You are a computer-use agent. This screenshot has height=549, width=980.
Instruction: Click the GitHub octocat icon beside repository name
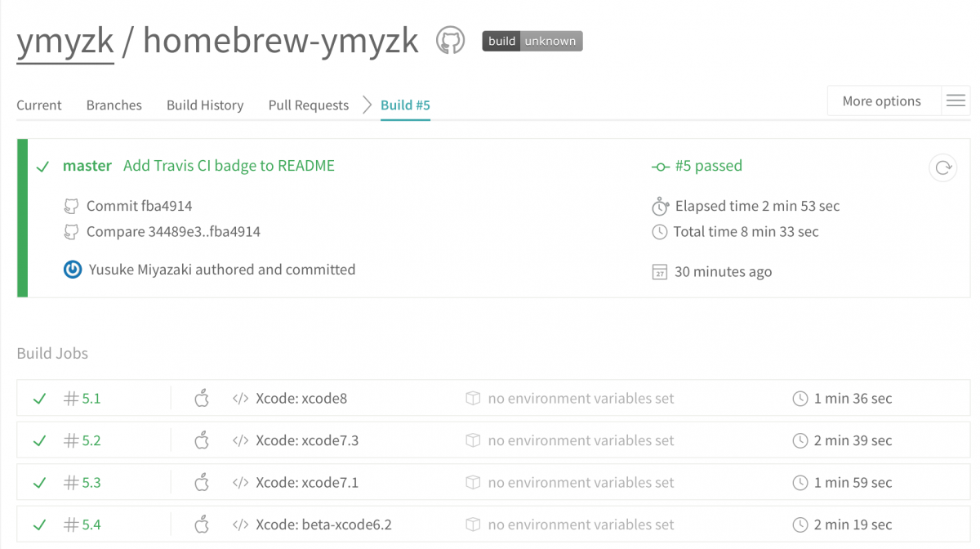pyautogui.click(x=450, y=40)
